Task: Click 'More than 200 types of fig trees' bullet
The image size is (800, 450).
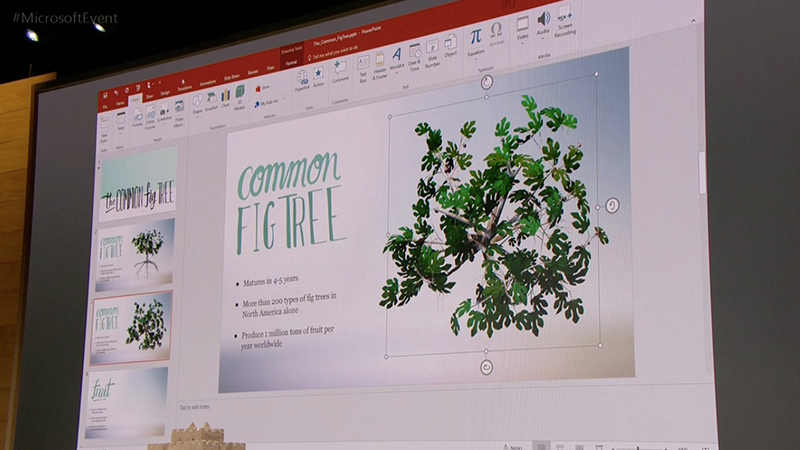Action: click(x=289, y=305)
